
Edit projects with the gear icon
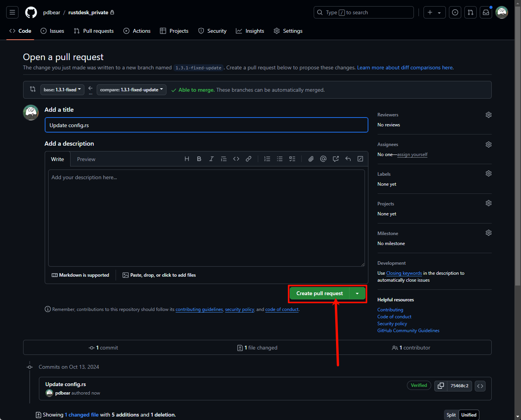(x=489, y=203)
